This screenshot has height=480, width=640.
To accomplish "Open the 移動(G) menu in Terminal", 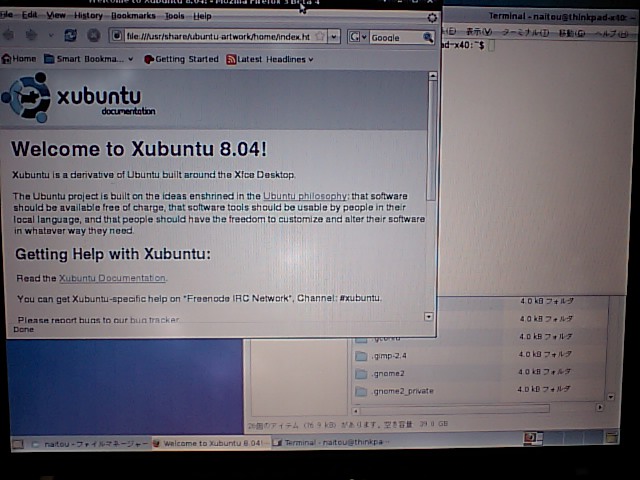I will point(571,33).
